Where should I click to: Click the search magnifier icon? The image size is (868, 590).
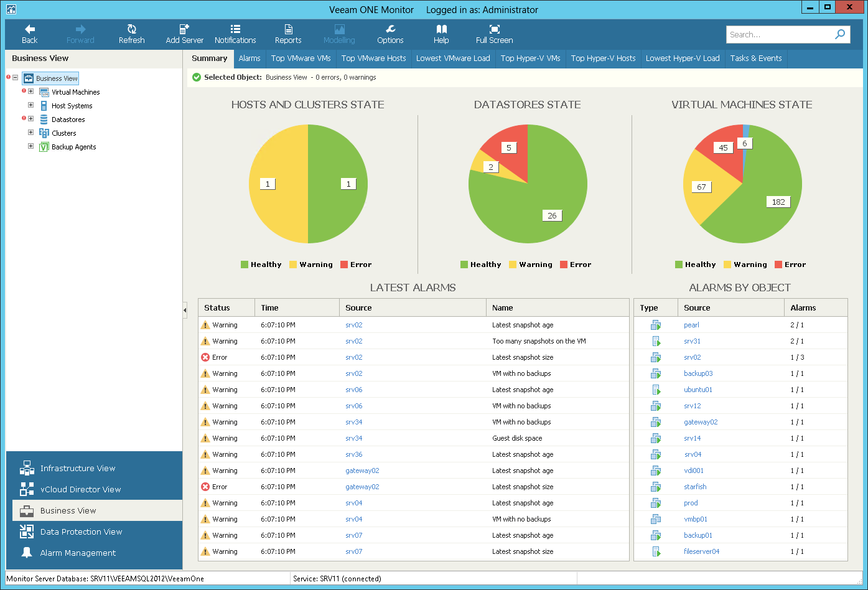[840, 34]
